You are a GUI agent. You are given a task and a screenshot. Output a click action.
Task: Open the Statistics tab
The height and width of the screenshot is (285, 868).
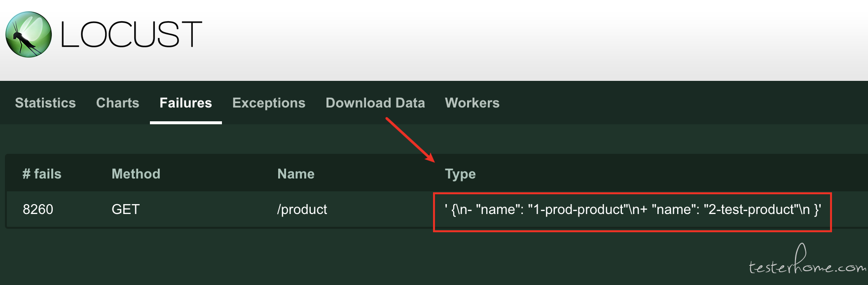point(45,103)
